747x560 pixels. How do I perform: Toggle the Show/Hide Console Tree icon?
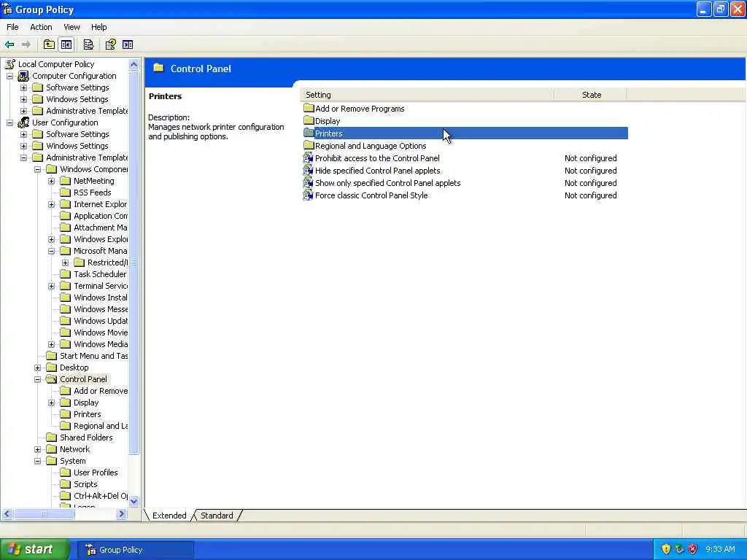[x=66, y=44]
